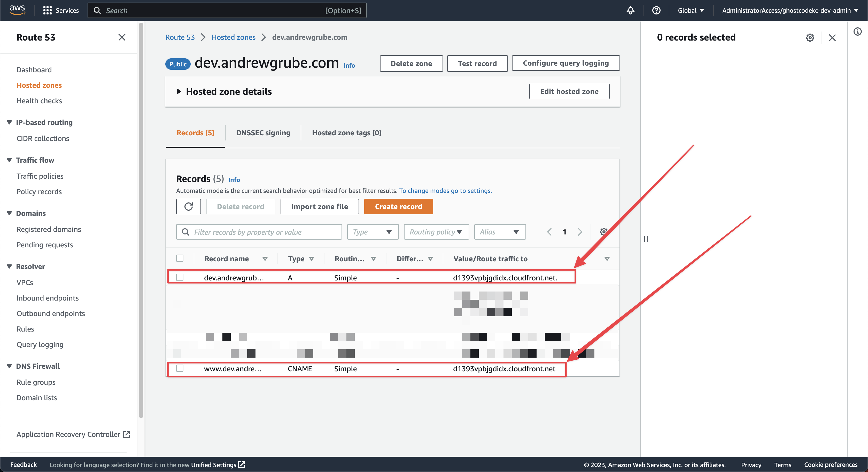Click the search magnifier in filter records field
Image resolution: width=868 pixels, height=472 pixels.
(x=185, y=232)
